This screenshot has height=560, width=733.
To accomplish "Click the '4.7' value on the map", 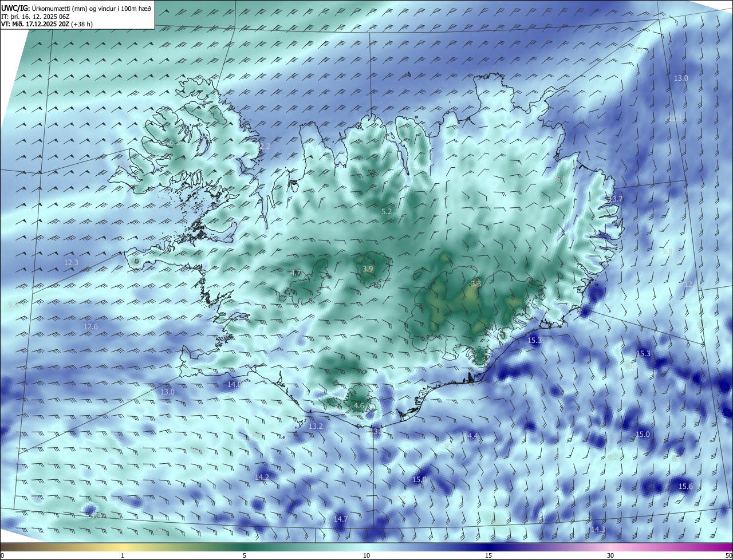I will pos(295,273).
